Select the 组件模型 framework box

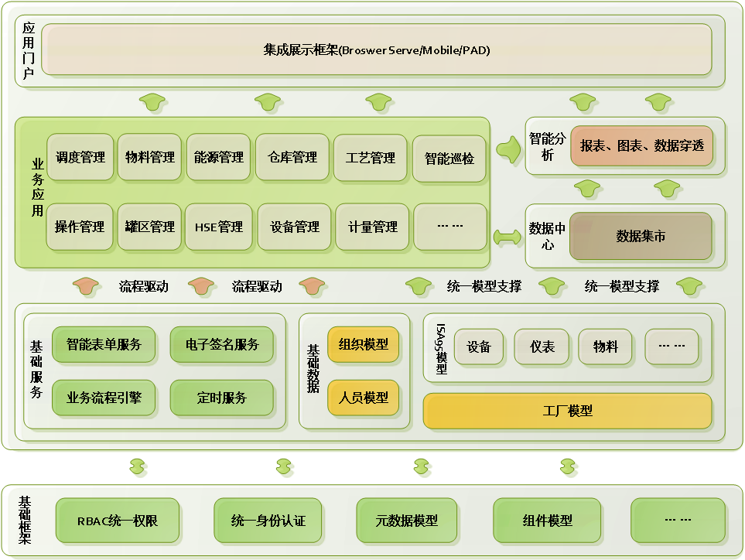[548, 521]
